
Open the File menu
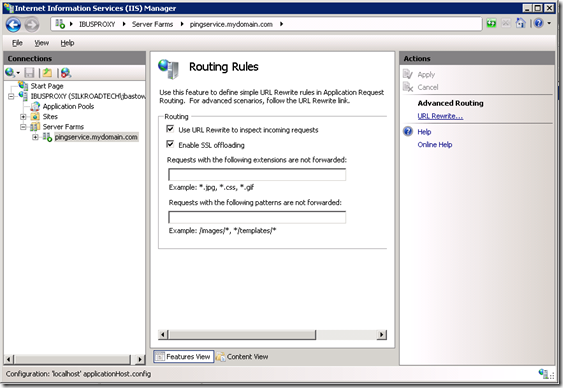click(x=17, y=43)
